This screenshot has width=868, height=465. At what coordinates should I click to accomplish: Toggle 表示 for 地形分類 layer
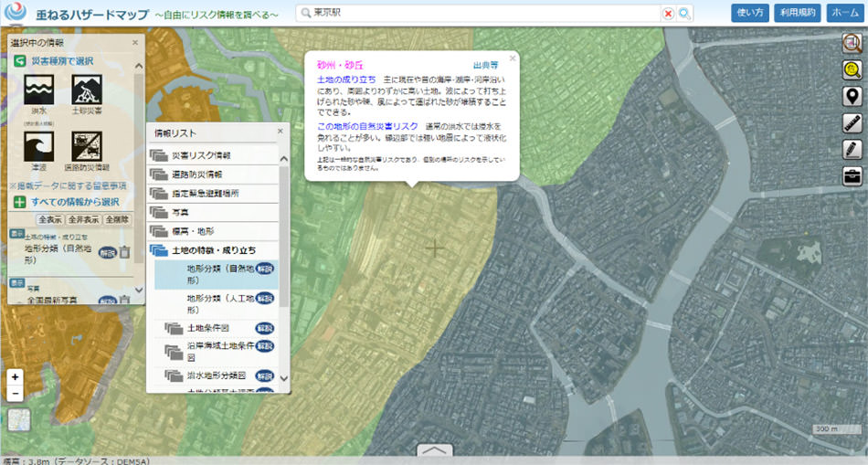click(16, 233)
